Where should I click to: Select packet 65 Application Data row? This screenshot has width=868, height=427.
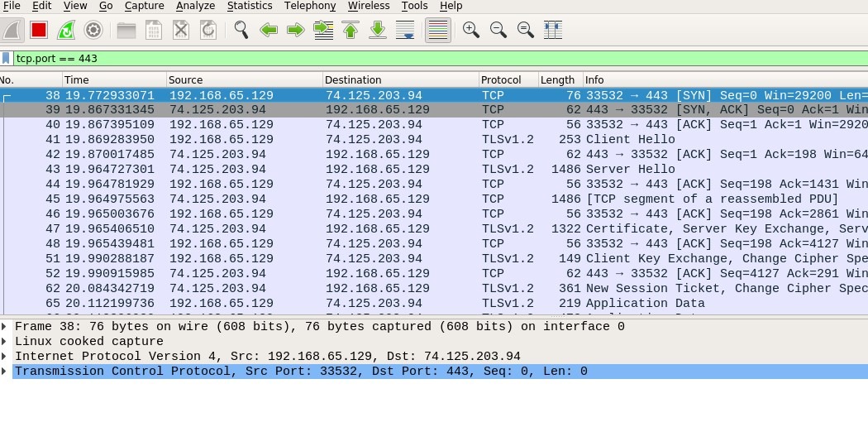click(x=434, y=304)
